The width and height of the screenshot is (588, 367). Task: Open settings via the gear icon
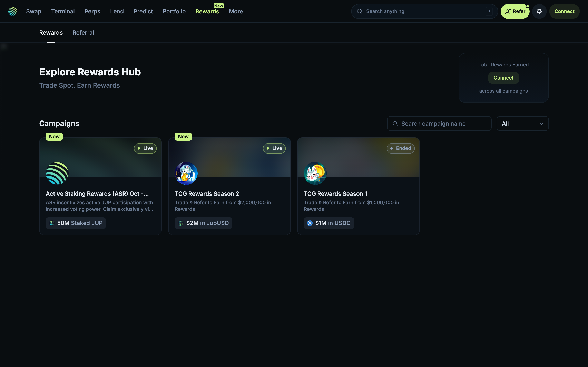click(539, 11)
